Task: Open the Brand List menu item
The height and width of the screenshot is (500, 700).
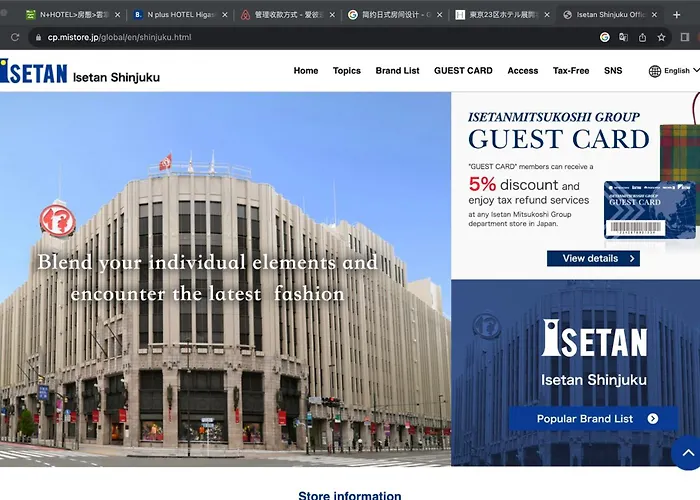Action: tap(397, 71)
